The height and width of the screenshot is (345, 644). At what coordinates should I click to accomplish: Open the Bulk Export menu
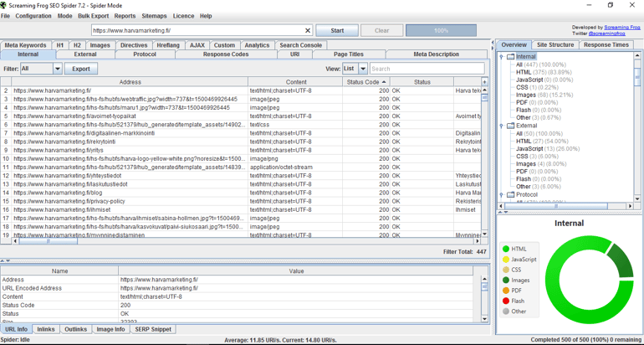(93, 16)
